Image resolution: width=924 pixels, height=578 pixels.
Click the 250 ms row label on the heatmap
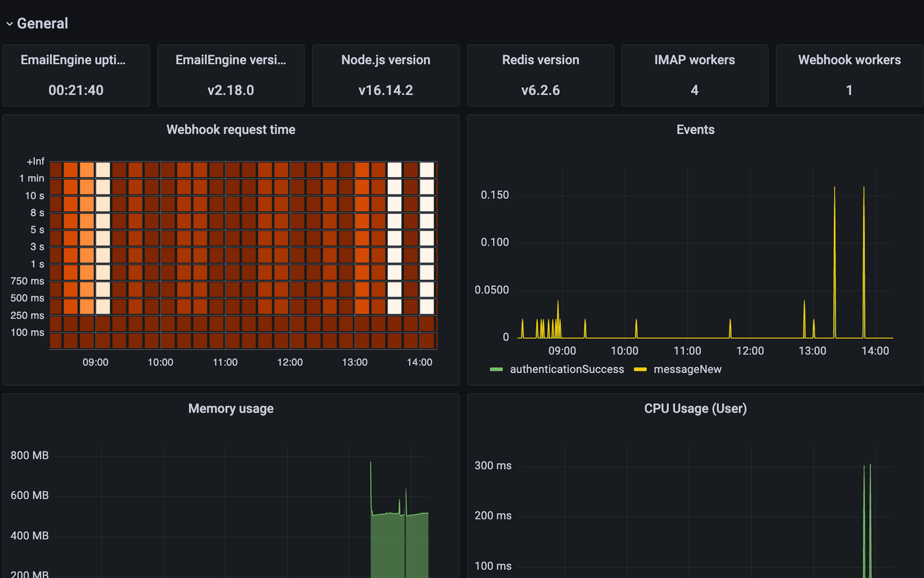pos(27,315)
